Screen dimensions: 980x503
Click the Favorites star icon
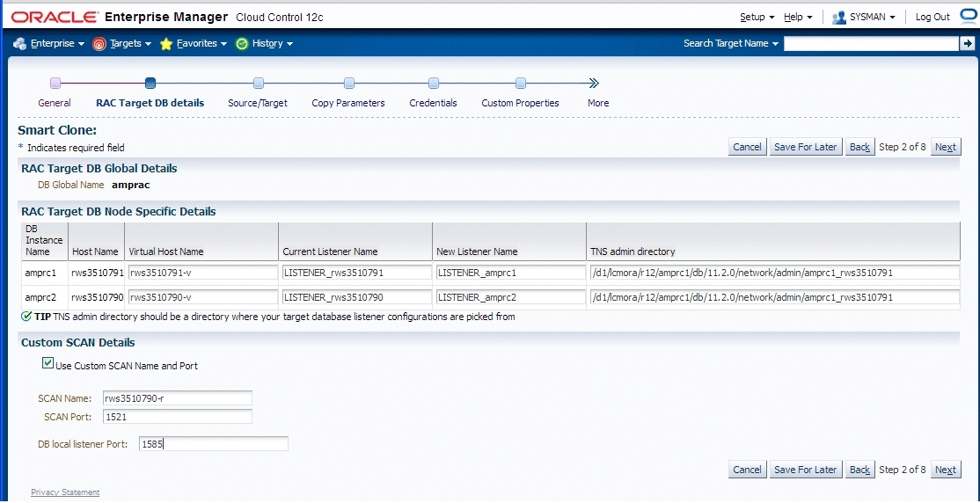point(166,44)
